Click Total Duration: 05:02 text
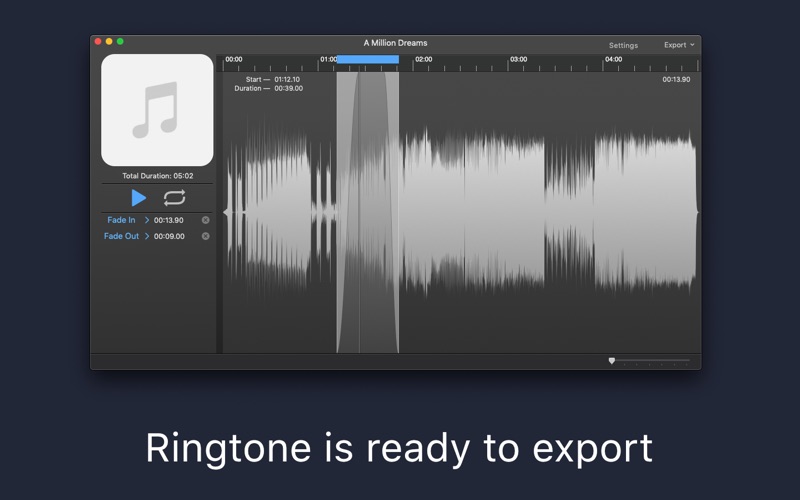 click(158, 176)
